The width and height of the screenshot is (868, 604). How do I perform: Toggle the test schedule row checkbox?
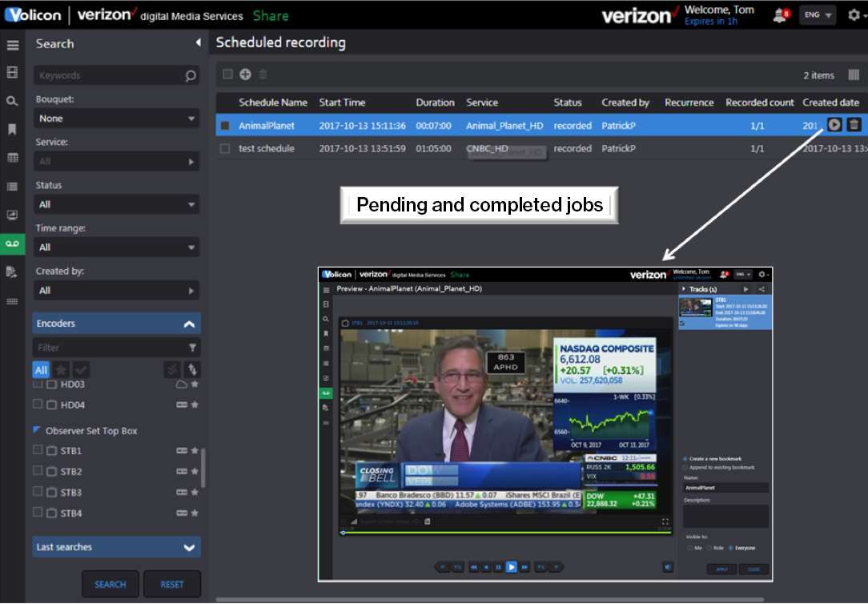pyautogui.click(x=225, y=148)
